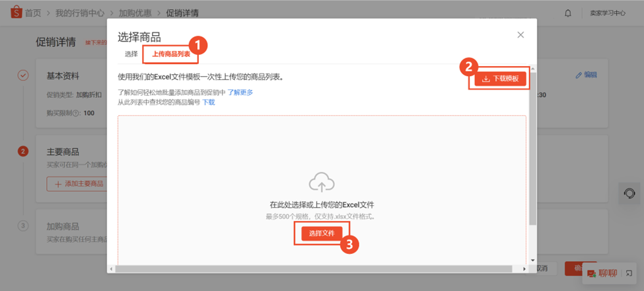Click the dialog's horizontal scrollbar

pos(317,269)
